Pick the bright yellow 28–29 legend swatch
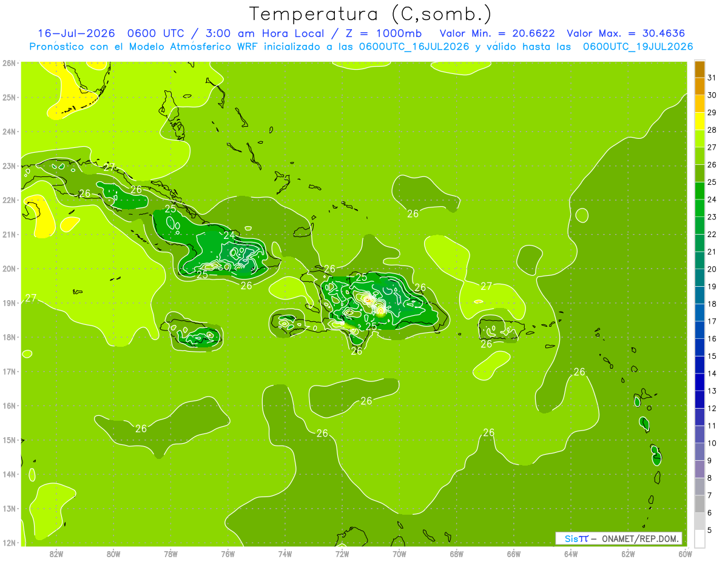The height and width of the screenshot is (562, 728). (699, 122)
